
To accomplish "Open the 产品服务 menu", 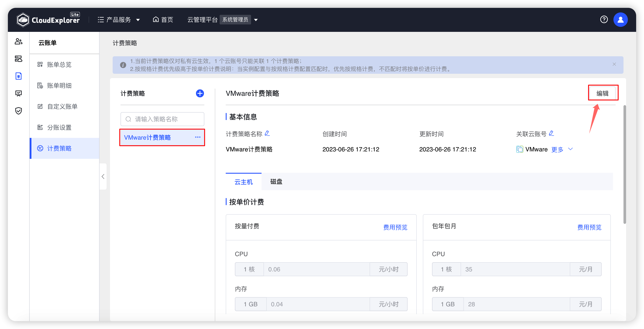I will 119,20.
